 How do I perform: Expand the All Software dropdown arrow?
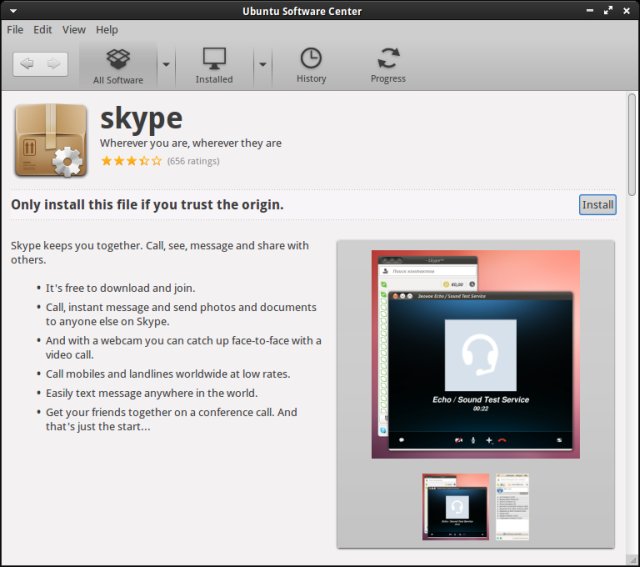166,64
